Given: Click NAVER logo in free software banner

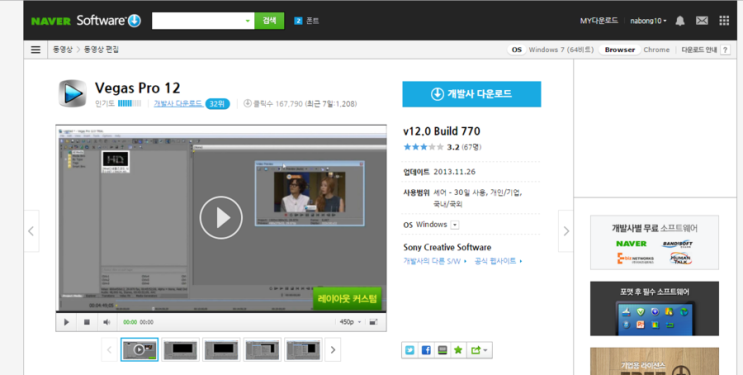Looking at the screenshot, I should tap(631, 244).
